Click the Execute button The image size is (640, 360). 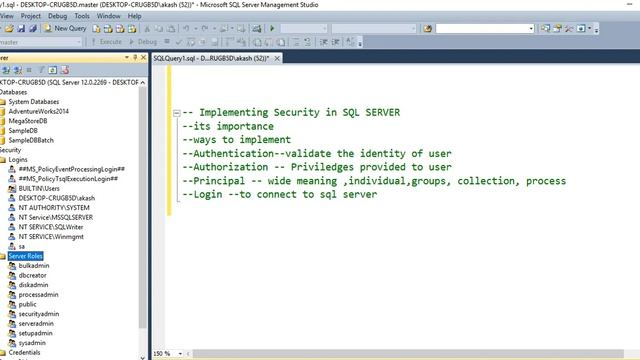[x=106, y=42]
